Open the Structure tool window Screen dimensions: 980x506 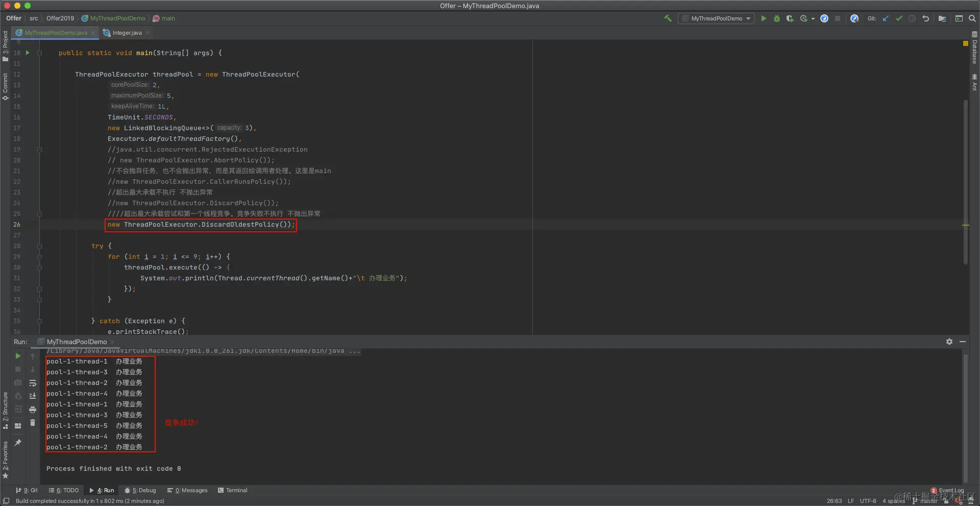[5, 410]
